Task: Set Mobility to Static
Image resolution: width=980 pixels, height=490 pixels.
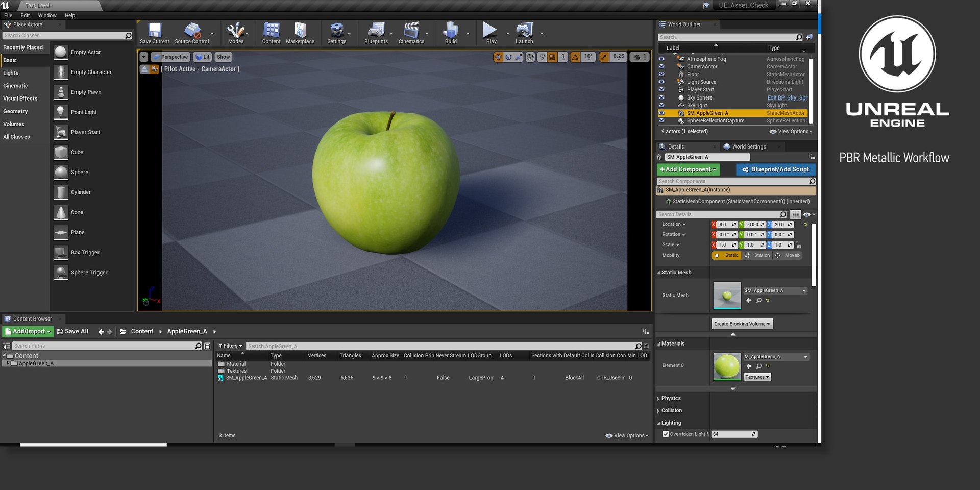Action: point(727,255)
